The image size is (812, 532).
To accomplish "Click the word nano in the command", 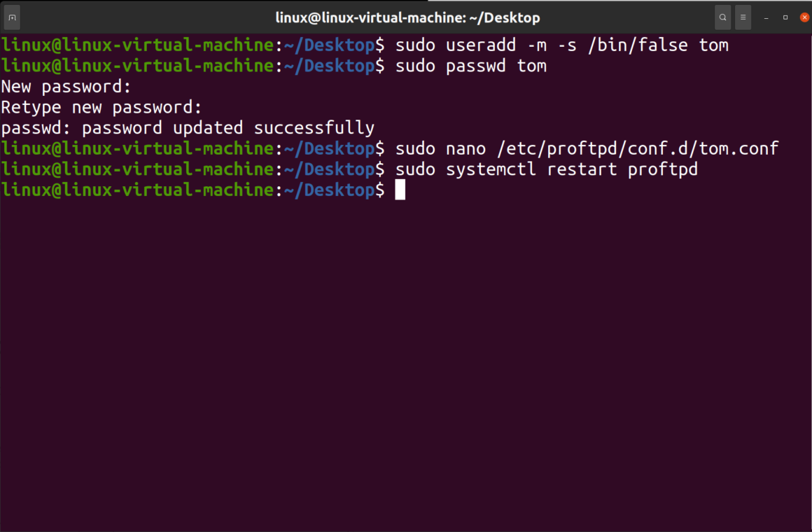I will pos(465,148).
